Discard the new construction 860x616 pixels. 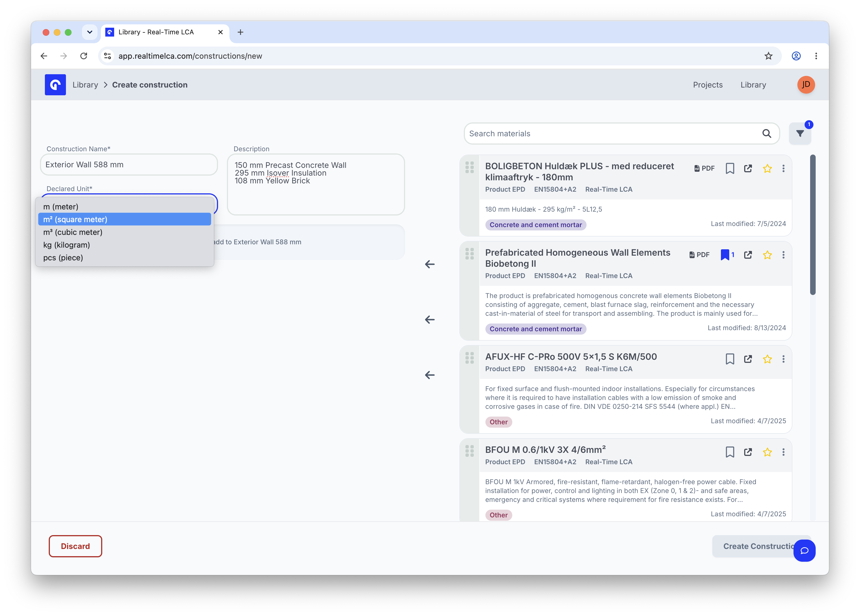[x=75, y=546]
